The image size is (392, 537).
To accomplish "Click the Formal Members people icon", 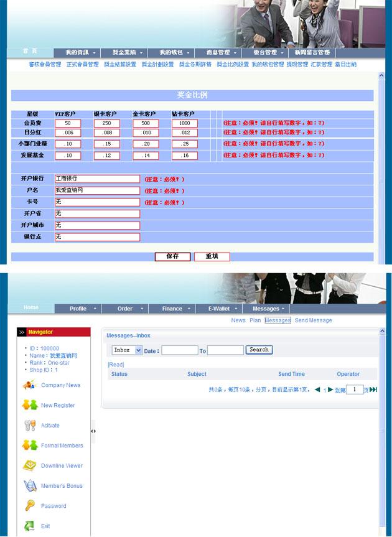I will pyautogui.click(x=29, y=446).
